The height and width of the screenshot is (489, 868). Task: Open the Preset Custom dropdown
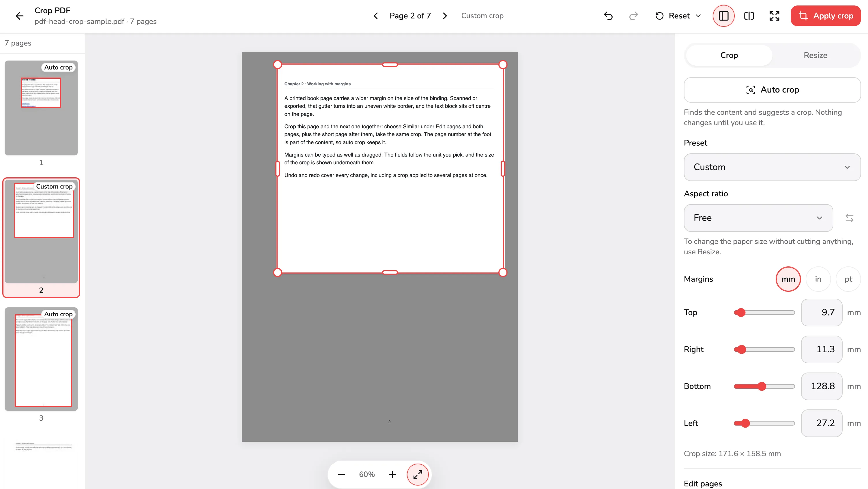772,167
